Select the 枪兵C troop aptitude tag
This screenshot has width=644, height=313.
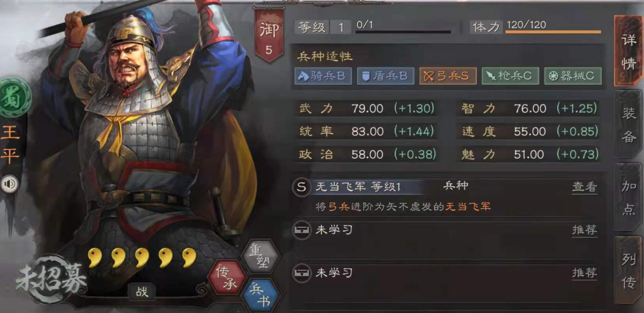(x=510, y=76)
